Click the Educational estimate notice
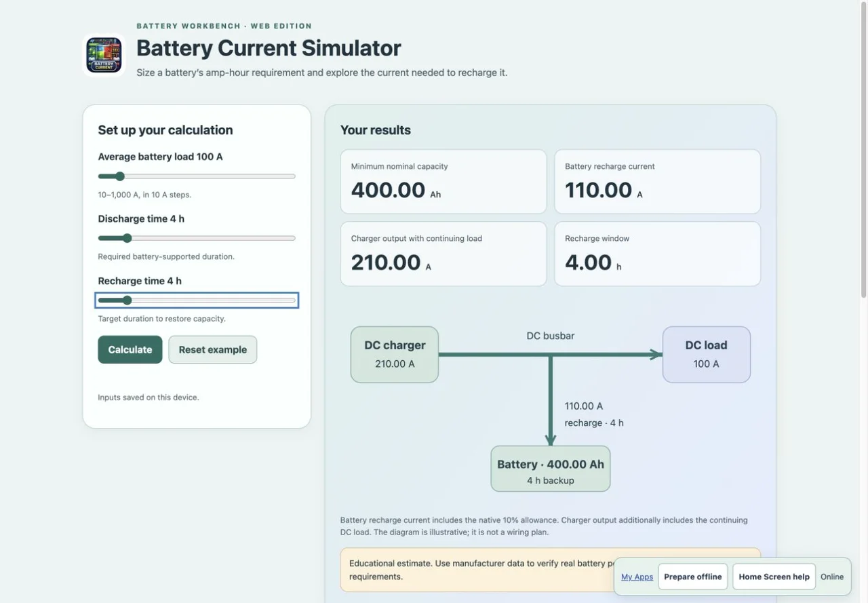Screen dimensions: 868x603 [x=551, y=570]
